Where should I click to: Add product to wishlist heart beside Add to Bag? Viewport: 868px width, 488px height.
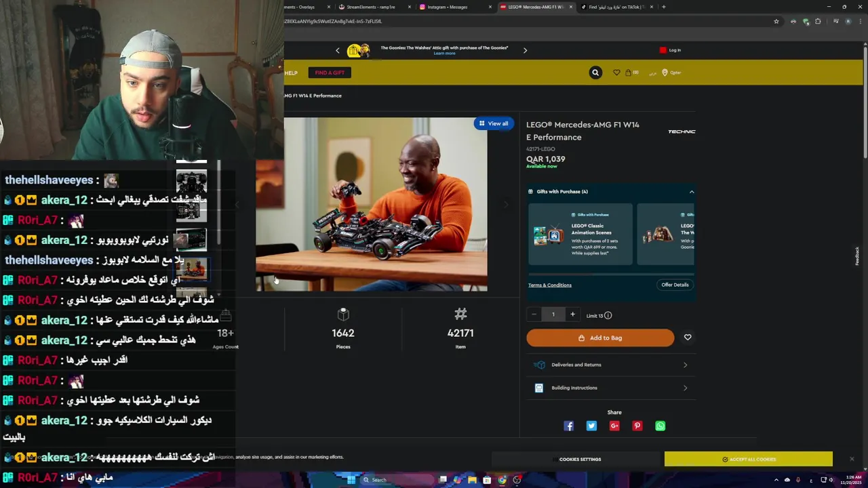tap(688, 338)
